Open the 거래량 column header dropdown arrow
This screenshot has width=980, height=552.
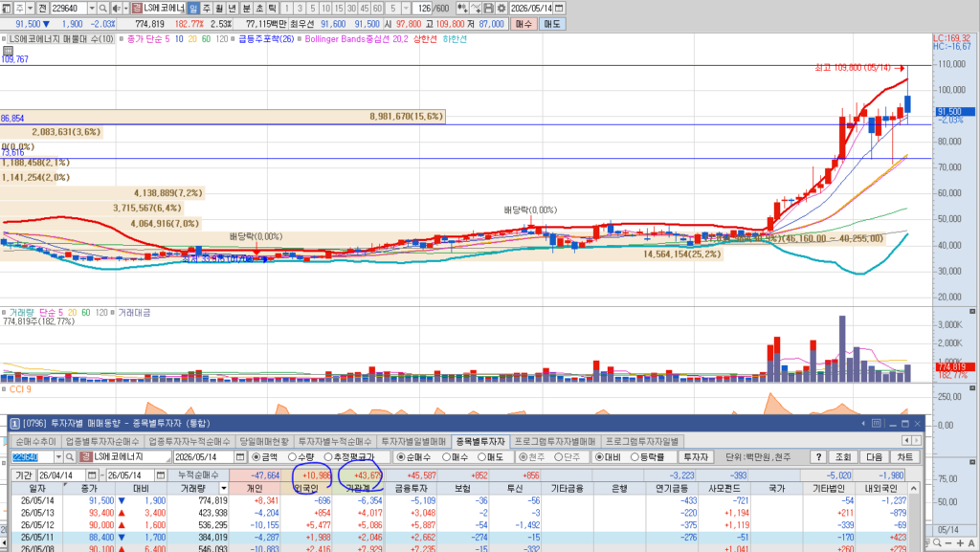click(x=223, y=488)
